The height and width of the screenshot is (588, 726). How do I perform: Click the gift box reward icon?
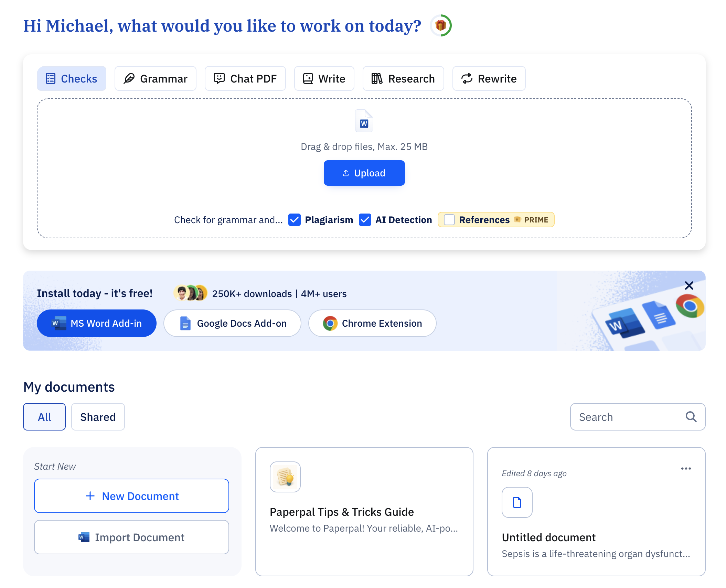coord(440,25)
